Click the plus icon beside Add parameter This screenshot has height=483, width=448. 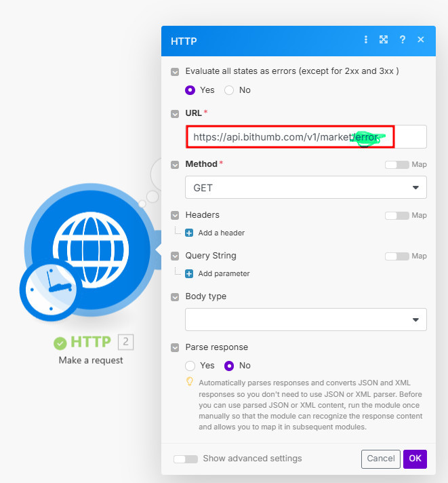(190, 273)
